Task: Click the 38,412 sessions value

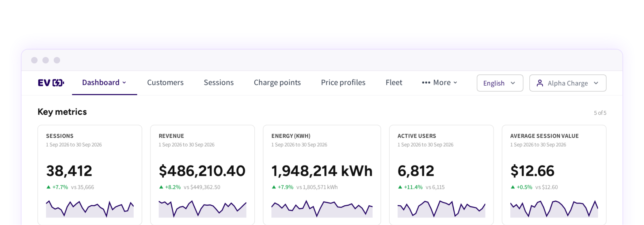Action: click(69, 171)
